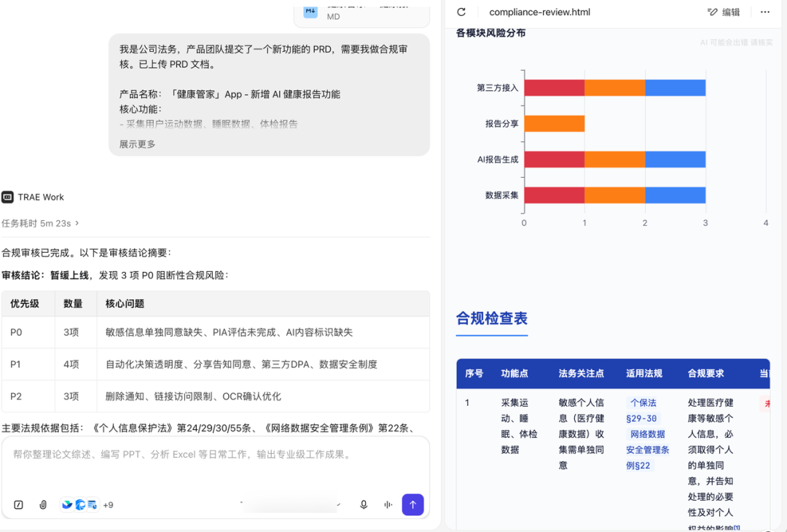Click the blue segment of 数据采集 bar
This screenshot has height=532, width=787.
pyautogui.click(x=675, y=195)
